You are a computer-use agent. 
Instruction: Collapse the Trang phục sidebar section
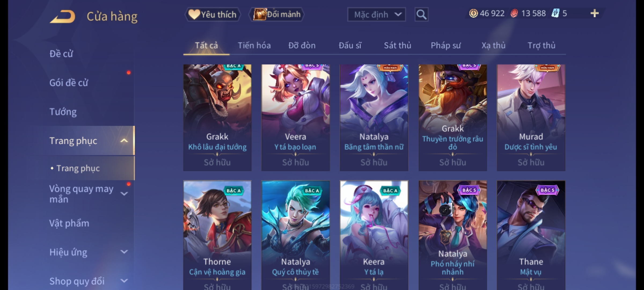124,141
